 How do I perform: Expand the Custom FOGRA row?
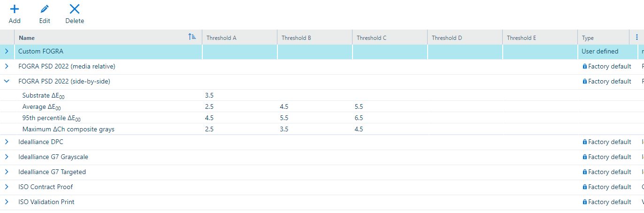[7, 52]
